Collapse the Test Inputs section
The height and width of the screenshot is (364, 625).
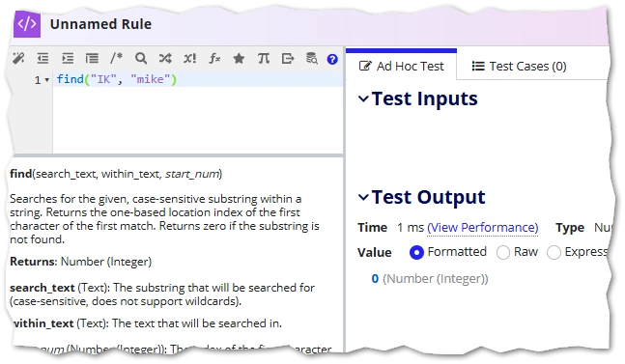[363, 98]
